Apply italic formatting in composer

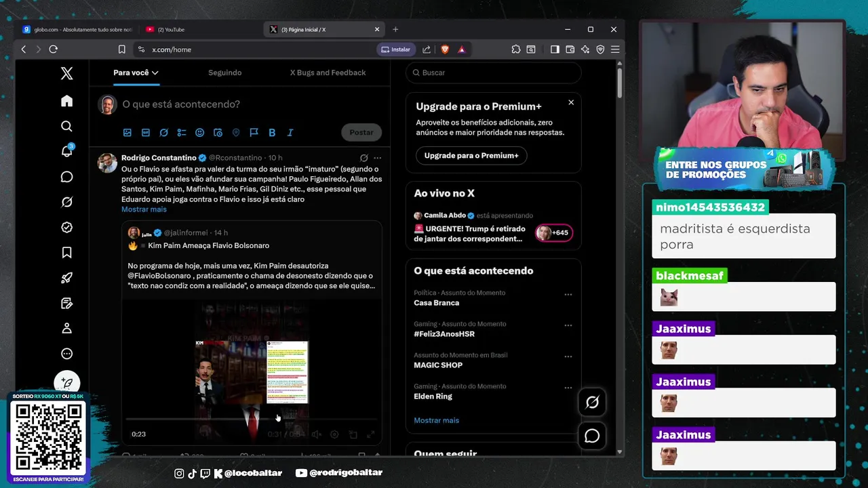click(x=290, y=133)
